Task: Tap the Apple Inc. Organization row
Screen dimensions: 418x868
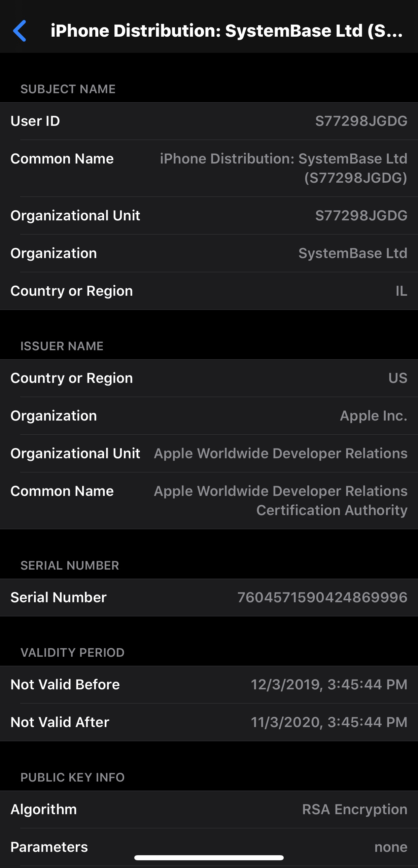Action: click(209, 416)
